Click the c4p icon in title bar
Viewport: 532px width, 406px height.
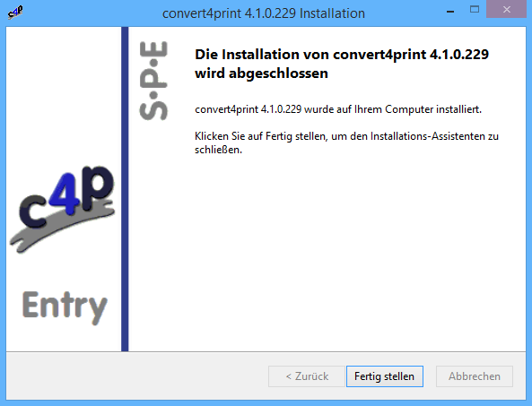[x=15, y=13]
